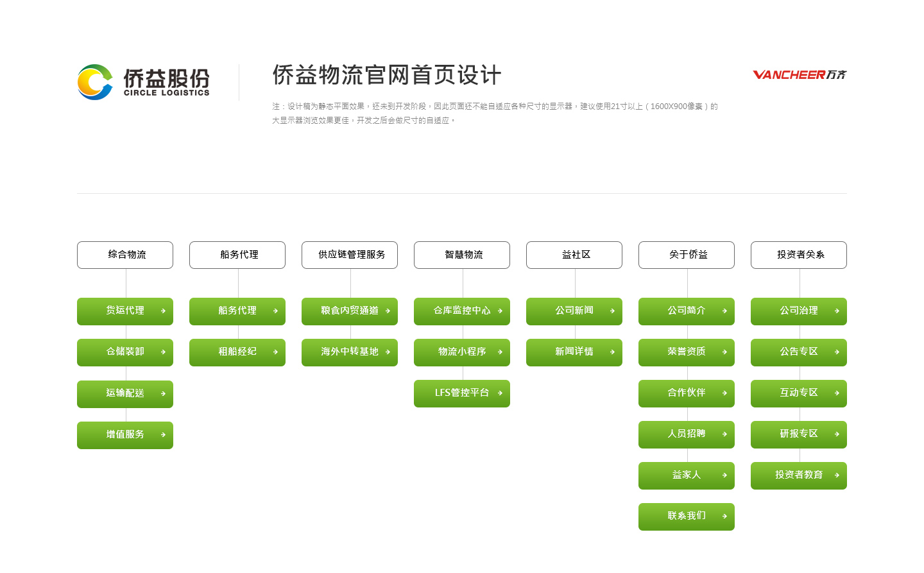The image size is (924, 573).
Task: Go to the 公司简介 page
Action: click(x=687, y=311)
